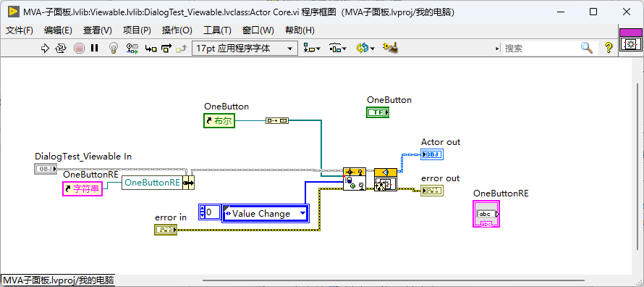The width and height of the screenshot is (644, 287).
Task: Maximize the block diagram window
Action: [x=593, y=12]
